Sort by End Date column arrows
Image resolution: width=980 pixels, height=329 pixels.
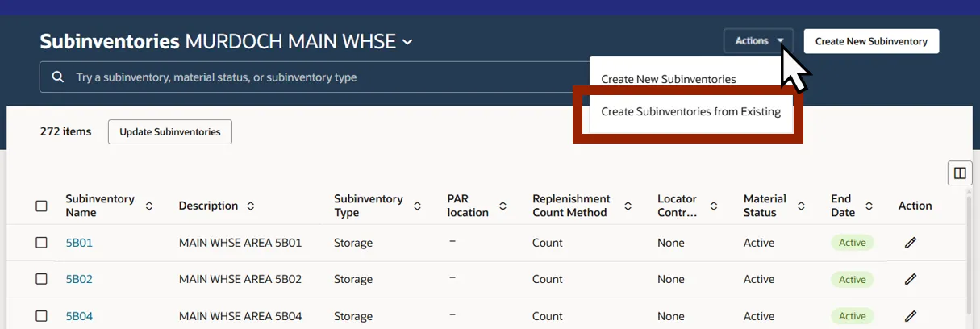pyautogui.click(x=869, y=206)
